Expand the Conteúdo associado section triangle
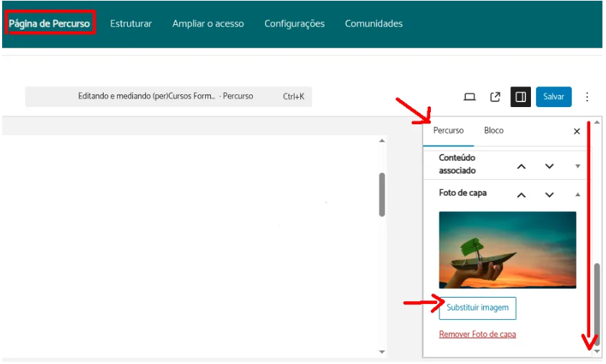 pyautogui.click(x=577, y=166)
